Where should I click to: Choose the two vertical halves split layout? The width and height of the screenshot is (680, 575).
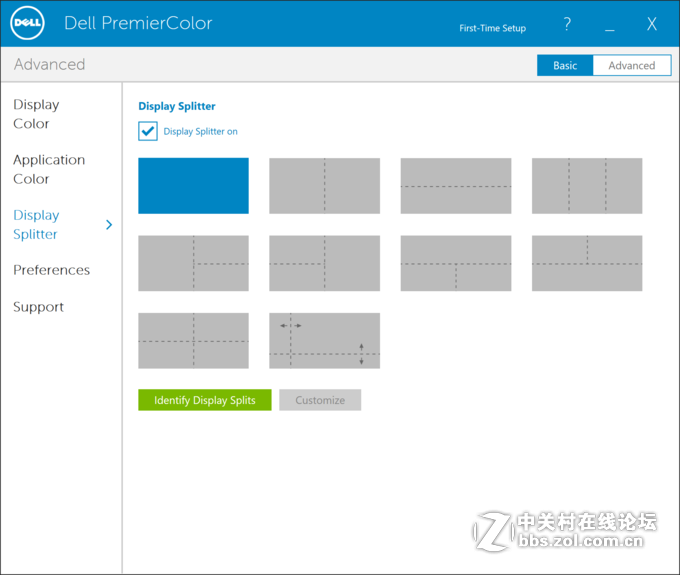tap(324, 186)
